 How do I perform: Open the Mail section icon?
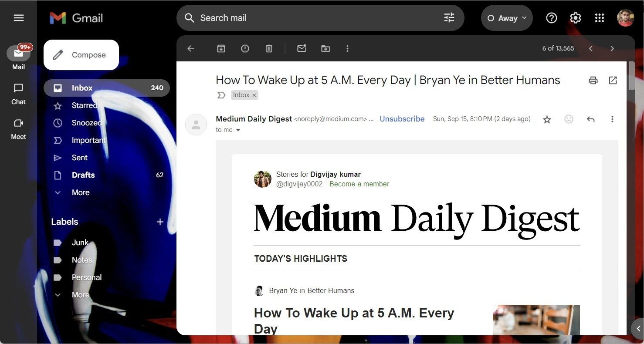point(18,54)
